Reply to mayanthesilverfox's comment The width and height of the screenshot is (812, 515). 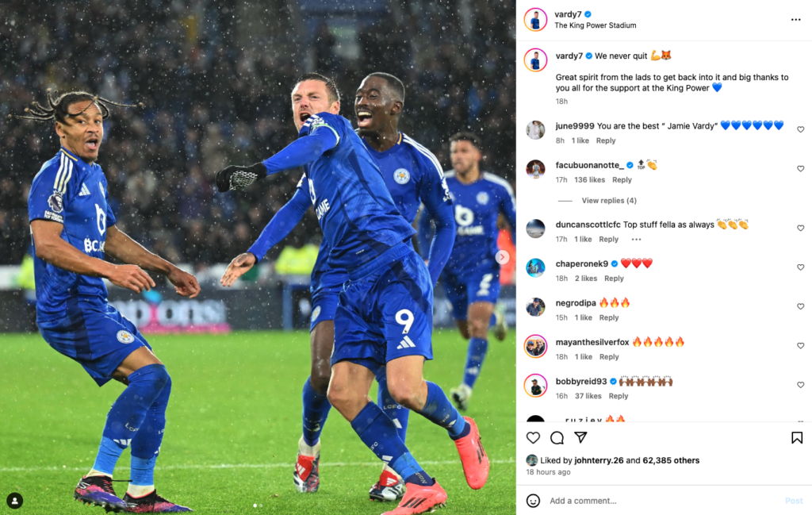tap(609, 357)
